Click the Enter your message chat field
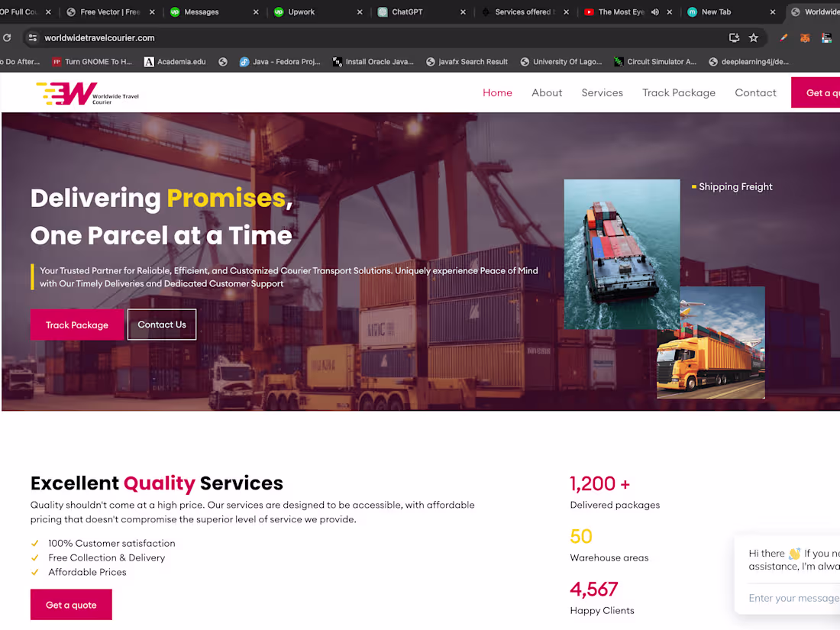840x630 pixels. coord(794,598)
